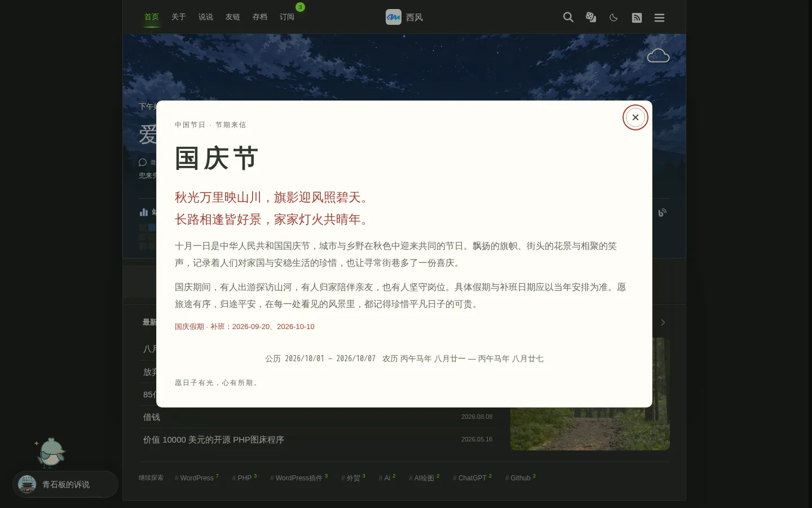
Task: Open 价值 10000 美元的开源 PHP图床程序 post
Action: [x=214, y=440]
